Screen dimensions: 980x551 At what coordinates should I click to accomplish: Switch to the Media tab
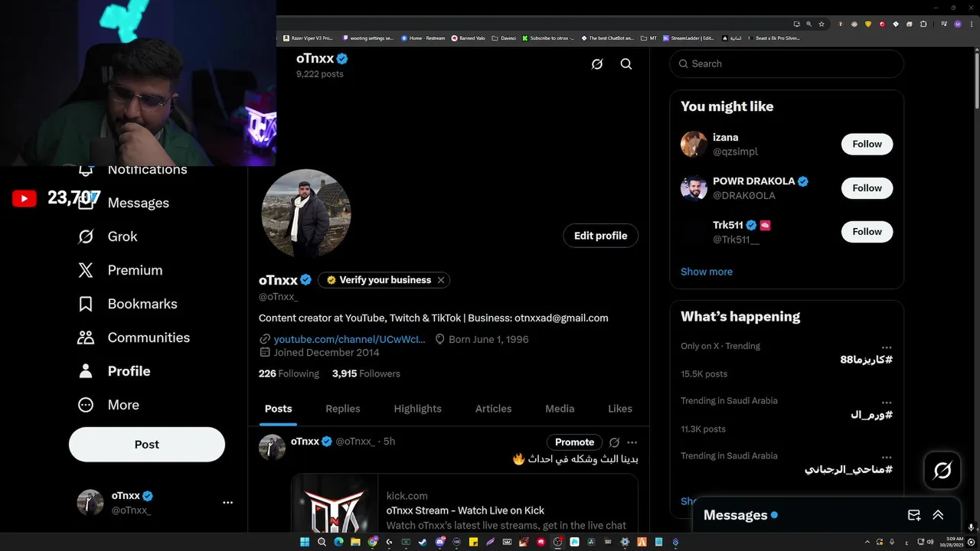(x=560, y=409)
